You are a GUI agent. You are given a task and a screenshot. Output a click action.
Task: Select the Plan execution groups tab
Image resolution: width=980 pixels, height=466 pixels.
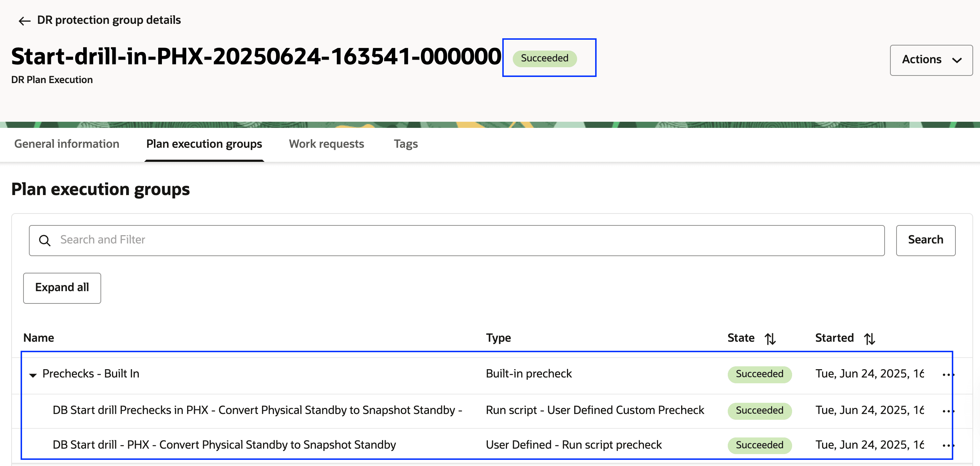point(204,144)
